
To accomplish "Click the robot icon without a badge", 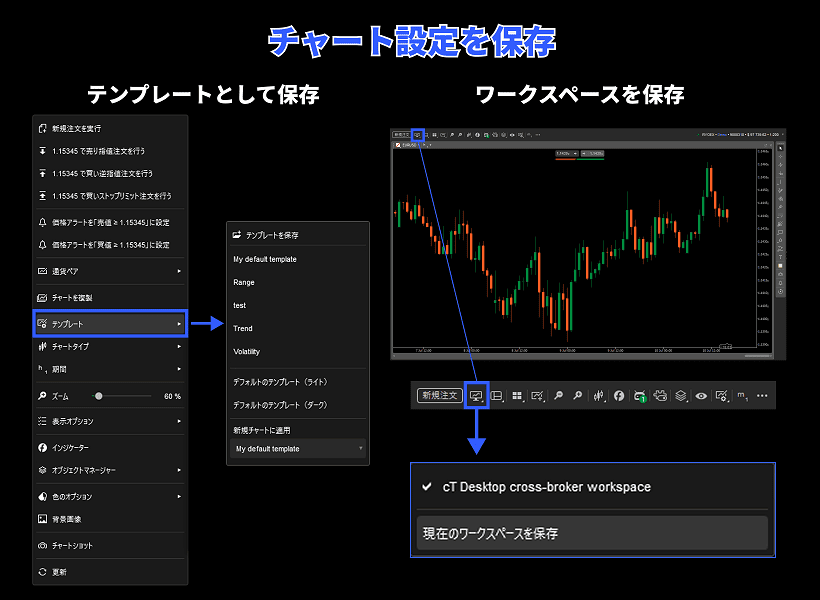I will (660, 395).
